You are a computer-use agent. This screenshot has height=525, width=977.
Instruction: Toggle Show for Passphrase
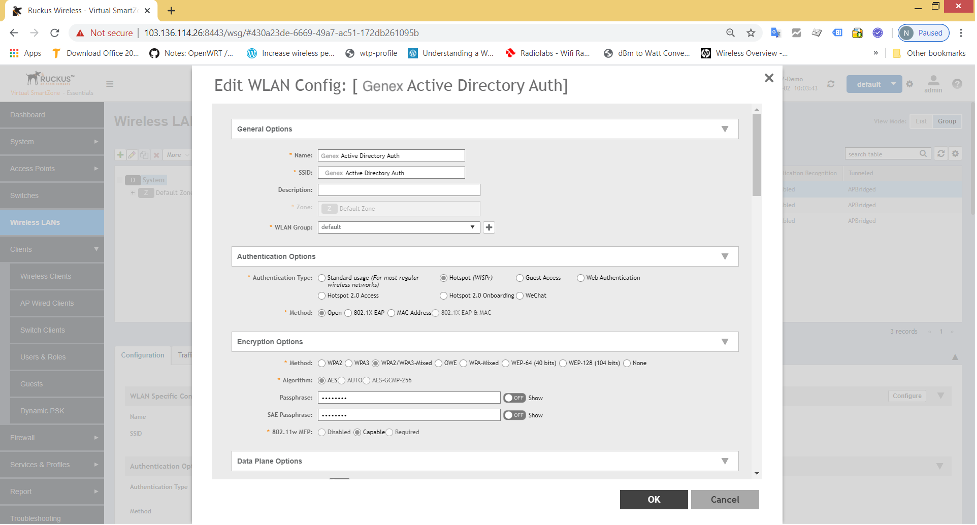[515, 398]
